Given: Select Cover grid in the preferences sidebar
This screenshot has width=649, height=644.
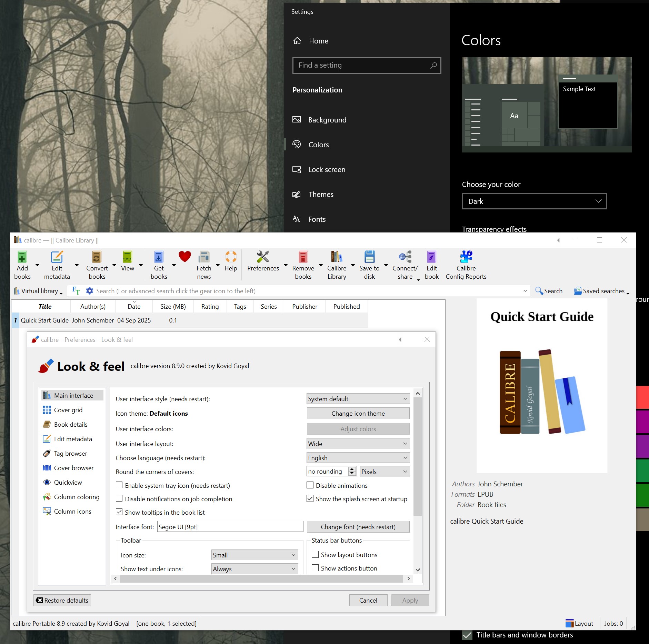Looking at the screenshot, I should point(68,410).
